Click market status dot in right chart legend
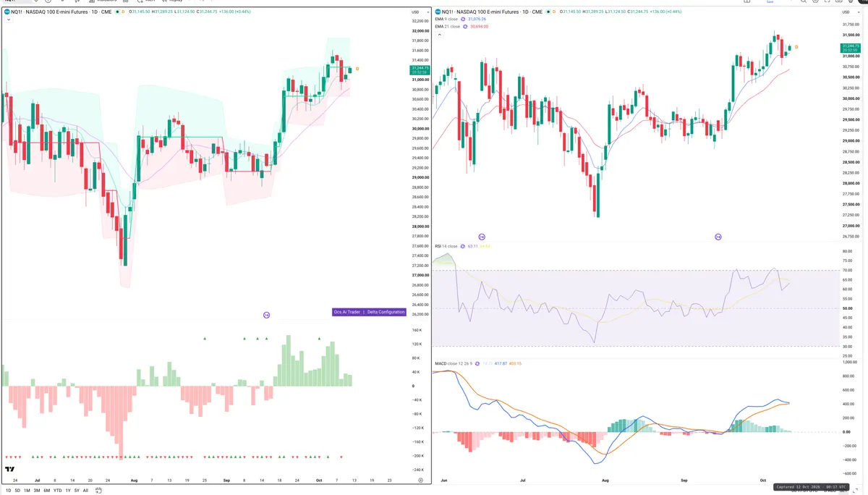The image size is (868, 495). click(548, 12)
